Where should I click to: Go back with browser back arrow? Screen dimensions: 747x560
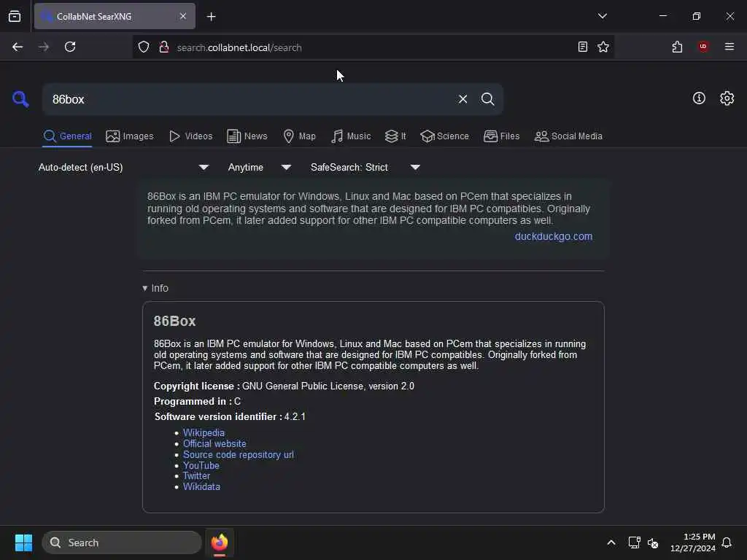point(18,47)
